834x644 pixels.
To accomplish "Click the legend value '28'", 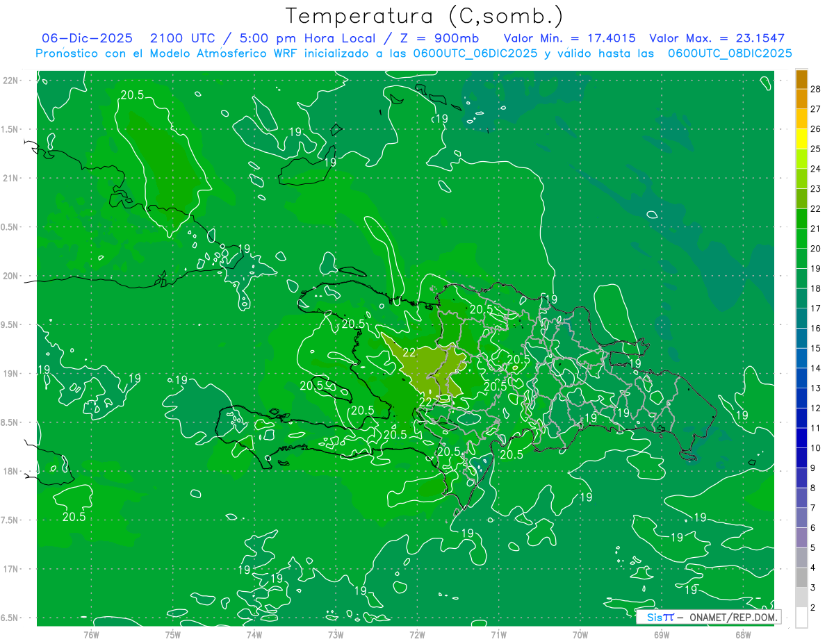I will point(815,89).
